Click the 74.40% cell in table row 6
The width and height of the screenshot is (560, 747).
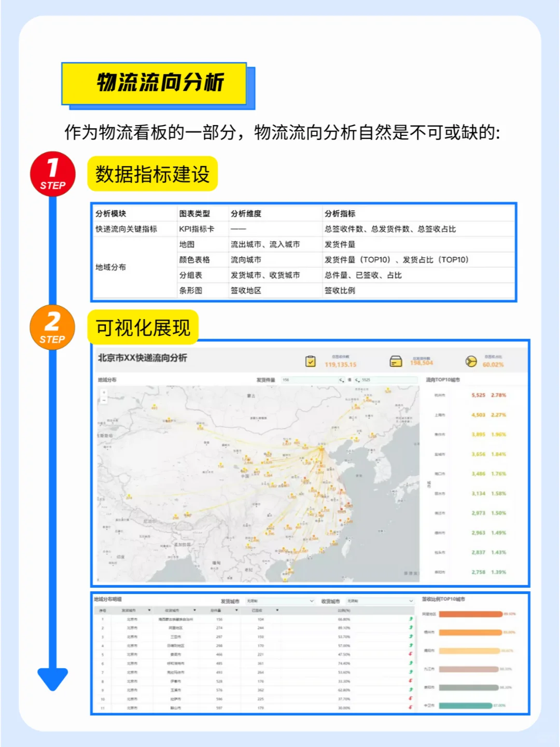tap(344, 663)
